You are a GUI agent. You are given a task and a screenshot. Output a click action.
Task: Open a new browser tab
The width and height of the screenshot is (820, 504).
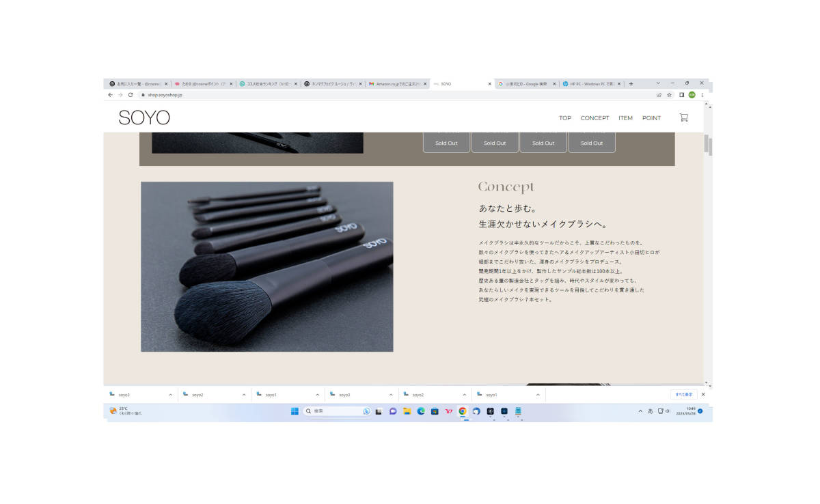pyautogui.click(x=631, y=84)
